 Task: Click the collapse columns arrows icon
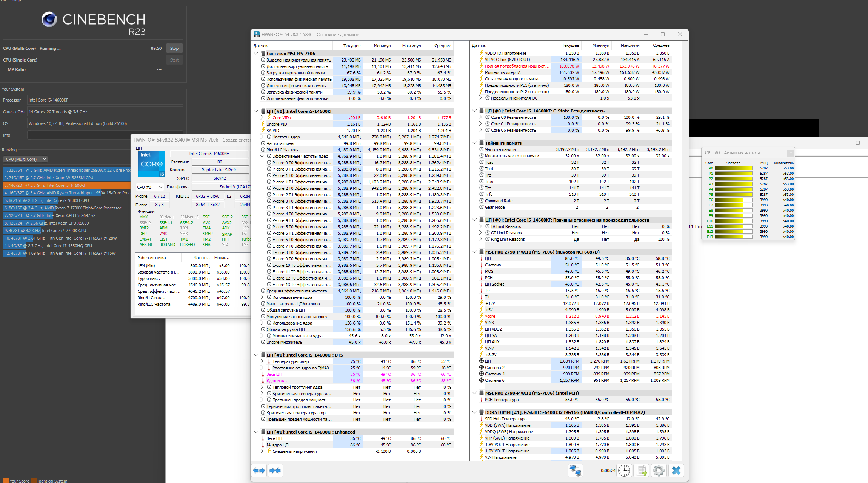(x=275, y=471)
